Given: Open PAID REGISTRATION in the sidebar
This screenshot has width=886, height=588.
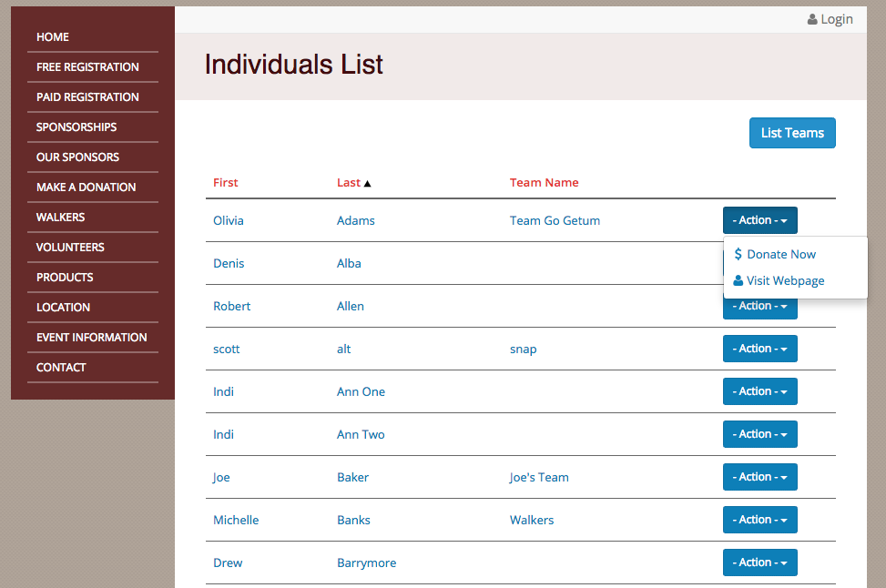Looking at the screenshot, I should [87, 97].
